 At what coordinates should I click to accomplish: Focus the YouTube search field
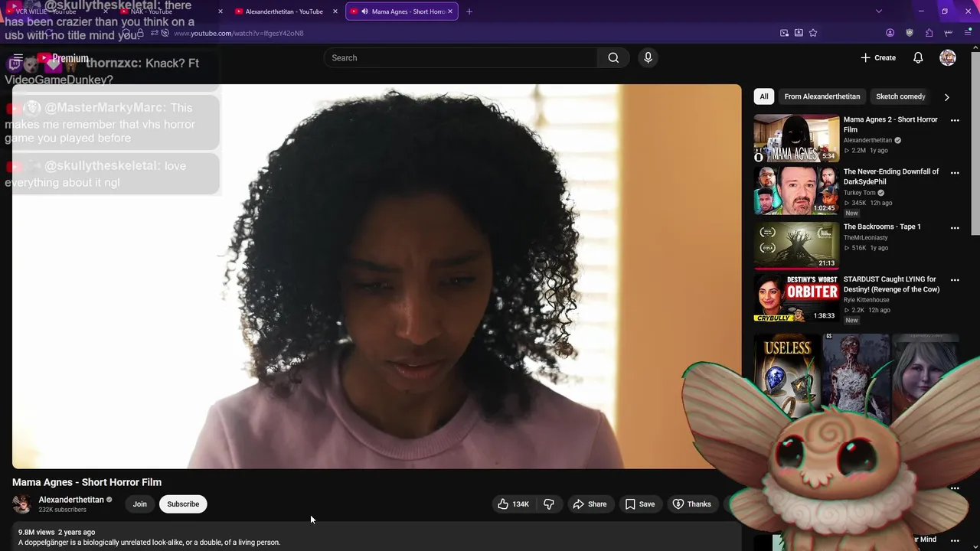pos(461,57)
